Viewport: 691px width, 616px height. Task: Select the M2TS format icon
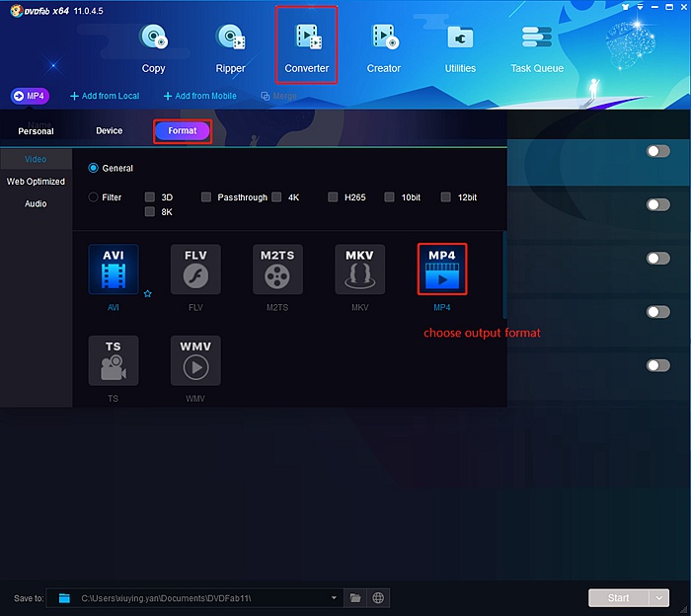coord(277,269)
